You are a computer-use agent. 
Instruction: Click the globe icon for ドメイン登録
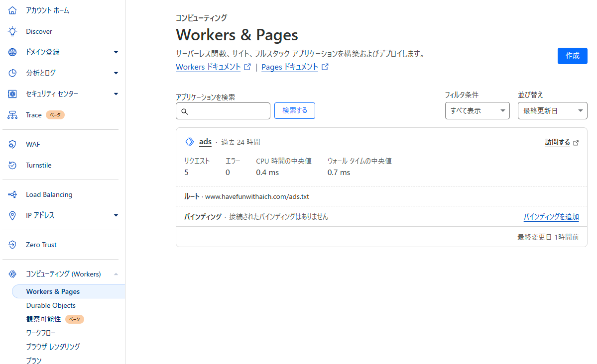click(12, 52)
